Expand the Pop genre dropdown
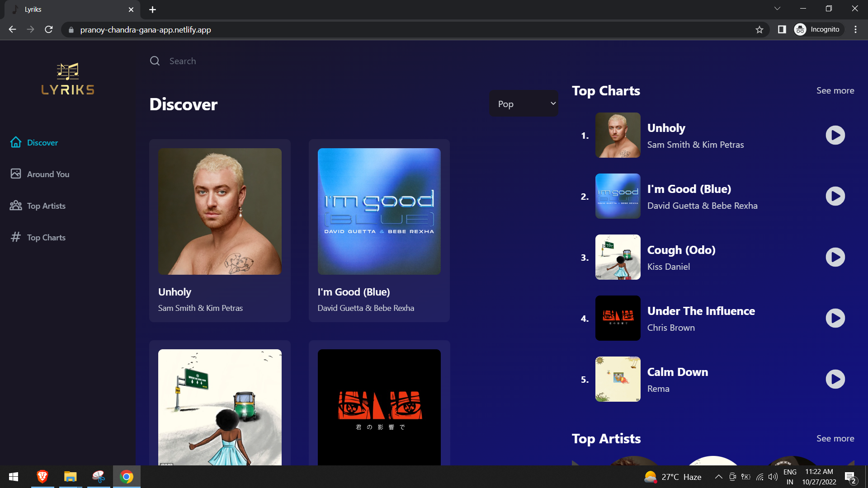Viewport: 868px width, 488px height. click(524, 104)
